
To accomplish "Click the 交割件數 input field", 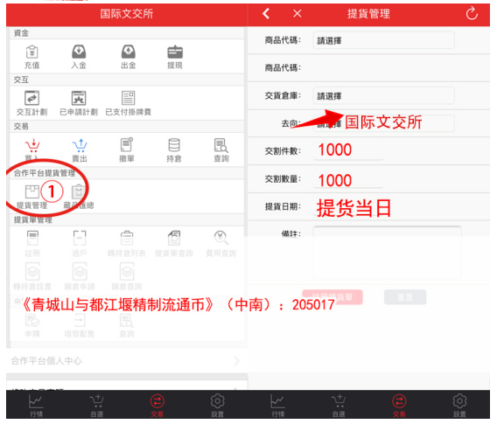I will point(348,150).
